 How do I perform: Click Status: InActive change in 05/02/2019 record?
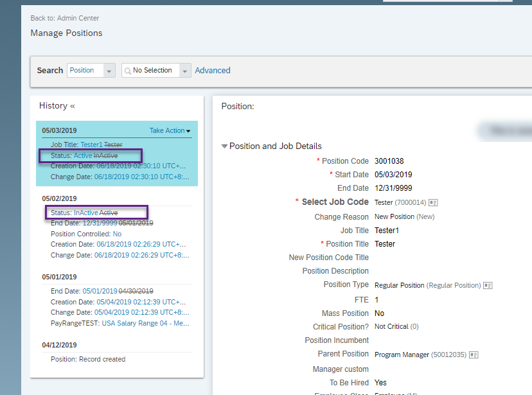[x=84, y=213]
